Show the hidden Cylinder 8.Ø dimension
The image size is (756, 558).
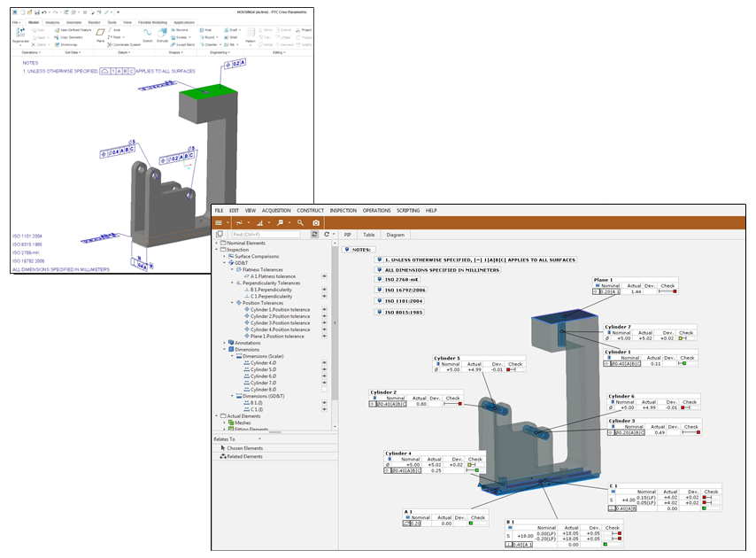[324, 389]
